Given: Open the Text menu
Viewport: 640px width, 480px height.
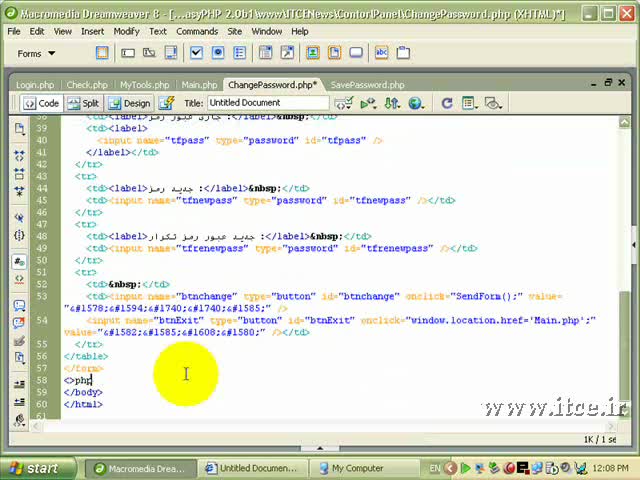Looking at the screenshot, I should tap(158, 31).
